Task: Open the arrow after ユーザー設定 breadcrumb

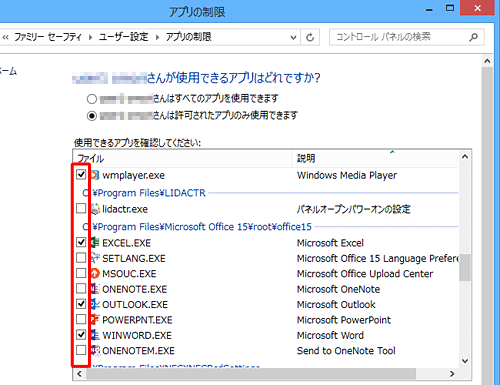Action: coord(157,37)
